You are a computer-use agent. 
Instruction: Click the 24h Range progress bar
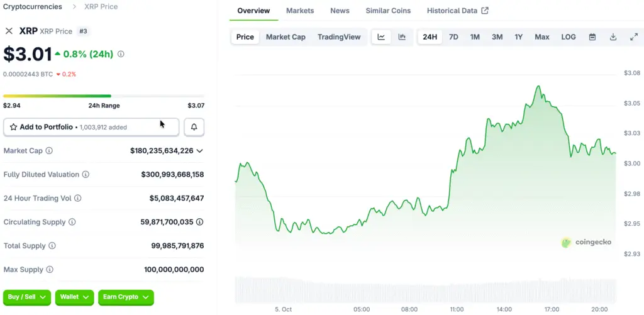(103, 96)
